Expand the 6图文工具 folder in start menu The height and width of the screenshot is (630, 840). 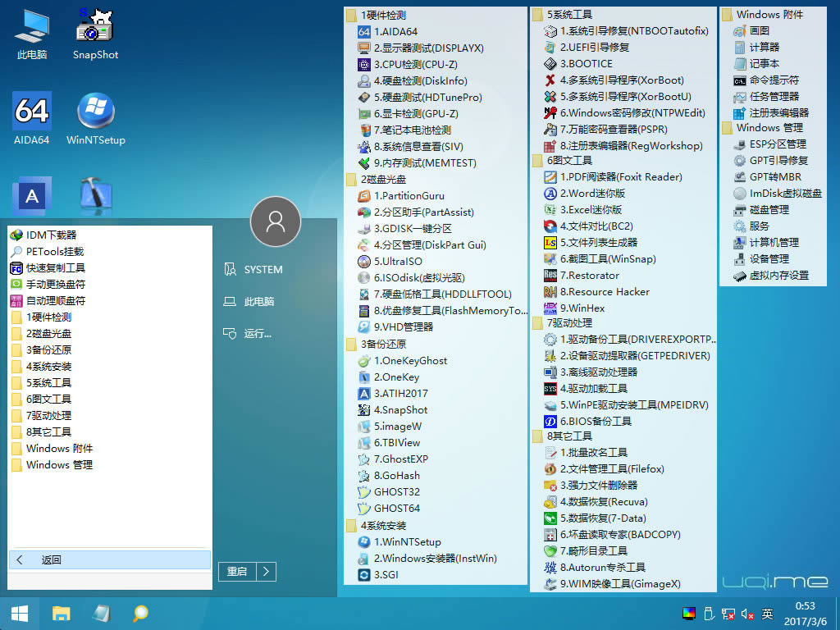click(110, 399)
